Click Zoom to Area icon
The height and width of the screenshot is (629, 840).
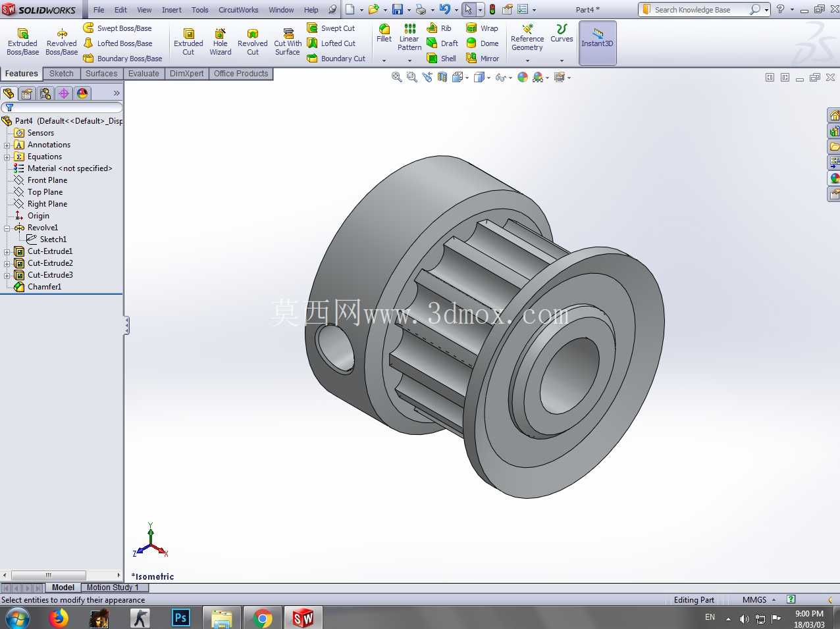[412, 77]
